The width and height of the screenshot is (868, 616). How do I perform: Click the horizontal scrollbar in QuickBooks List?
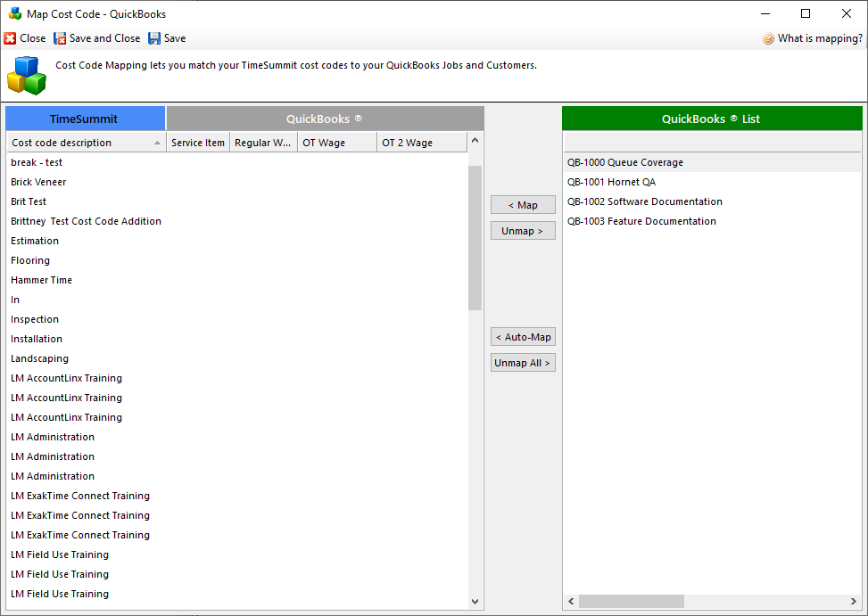(x=631, y=601)
